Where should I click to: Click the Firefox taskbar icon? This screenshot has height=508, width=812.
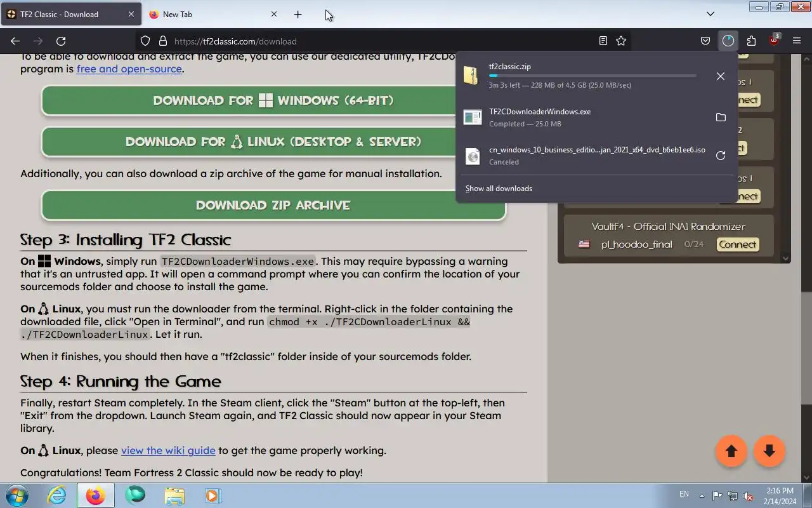pyautogui.click(x=96, y=495)
